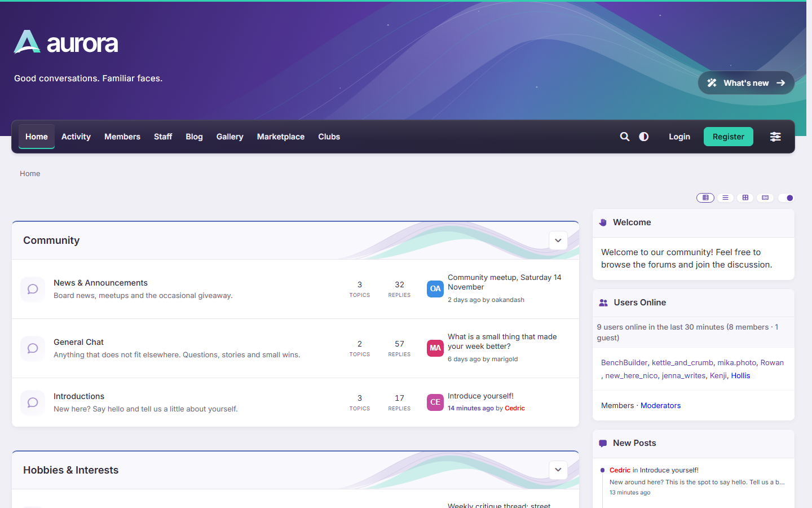Screen dimensions: 812x508
Task: Open the Blog nav item
Action: pyautogui.click(x=194, y=137)
